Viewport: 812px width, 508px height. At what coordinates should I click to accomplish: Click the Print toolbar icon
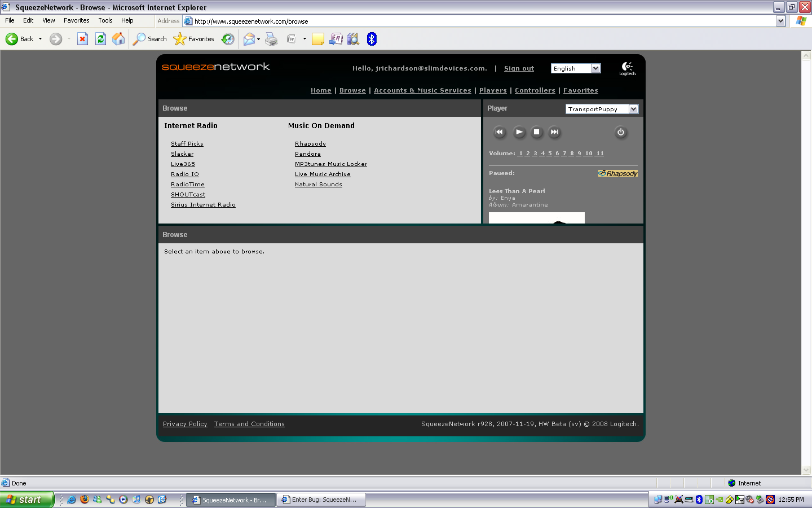pos(271,39)
